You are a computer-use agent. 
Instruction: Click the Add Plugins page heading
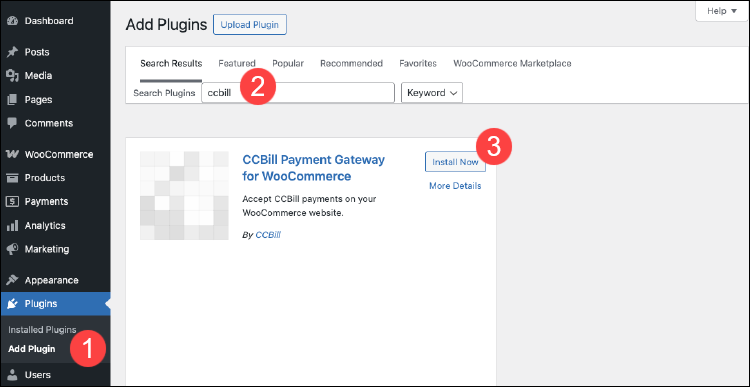166,25
